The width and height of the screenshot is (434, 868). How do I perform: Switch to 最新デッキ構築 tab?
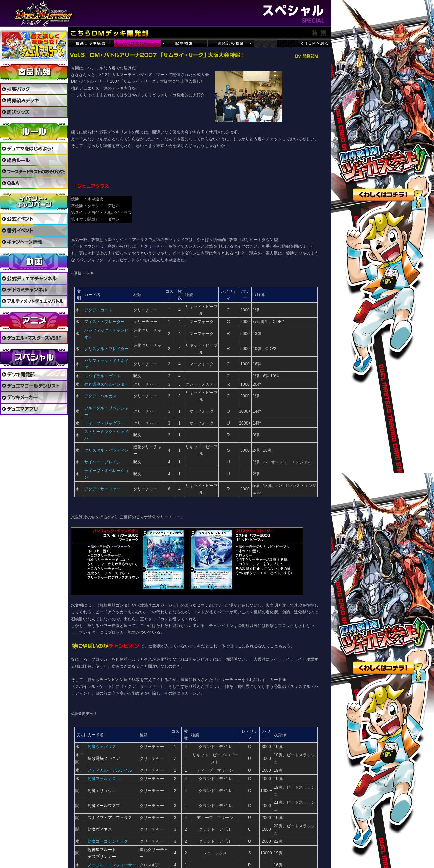(x=91, y=43)
